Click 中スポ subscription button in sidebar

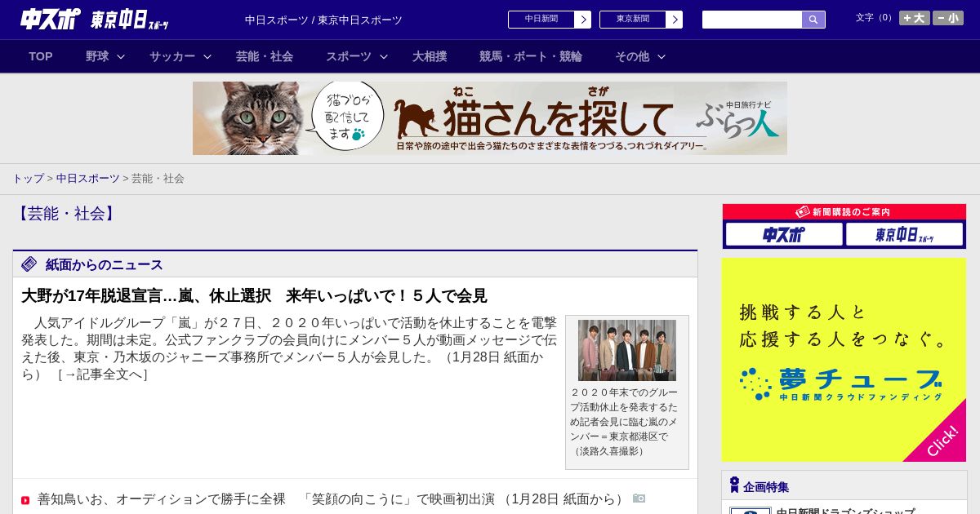point(784,234)
